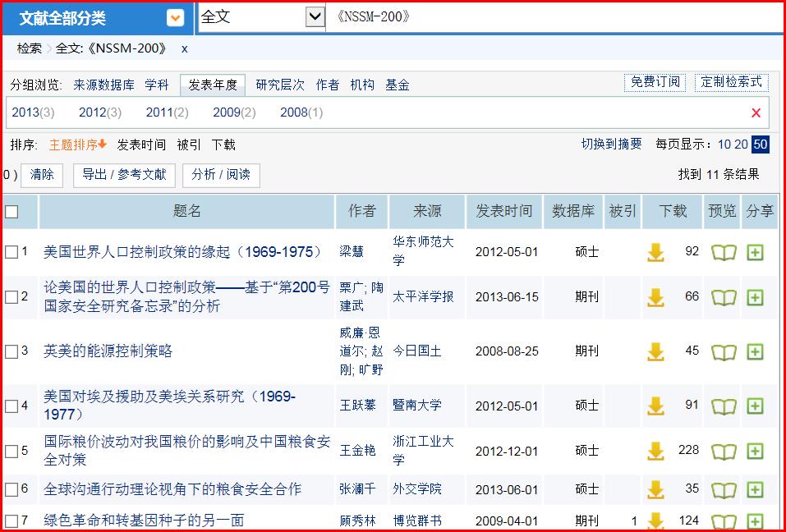
Task: Select the 研究层次 grouping tab
Action: [x=279, y=85]
